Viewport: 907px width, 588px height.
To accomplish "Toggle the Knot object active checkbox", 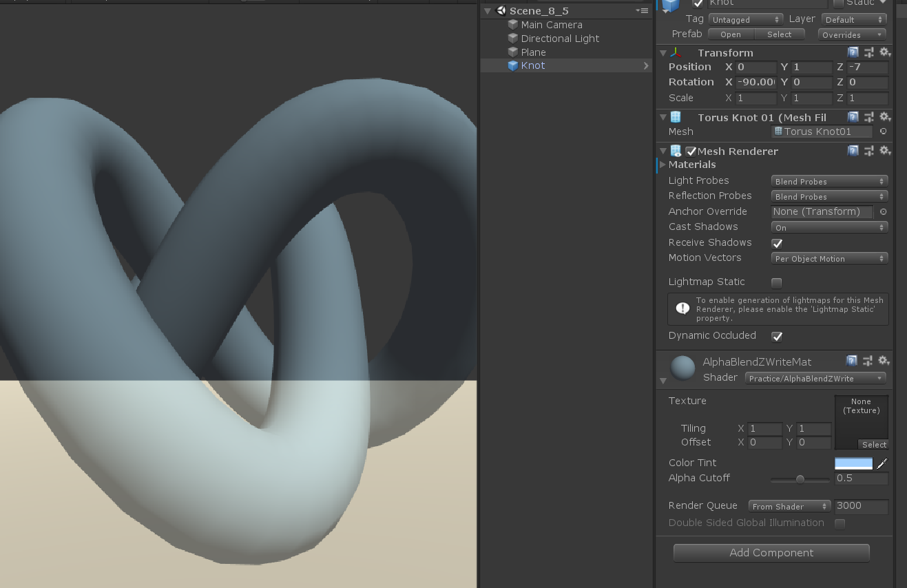I will [698, 3].
